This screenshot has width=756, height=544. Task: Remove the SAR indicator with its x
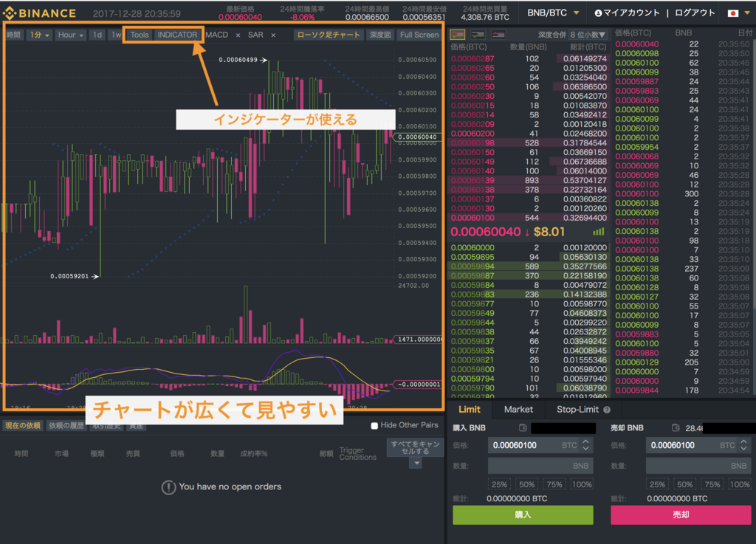[273, 35]
